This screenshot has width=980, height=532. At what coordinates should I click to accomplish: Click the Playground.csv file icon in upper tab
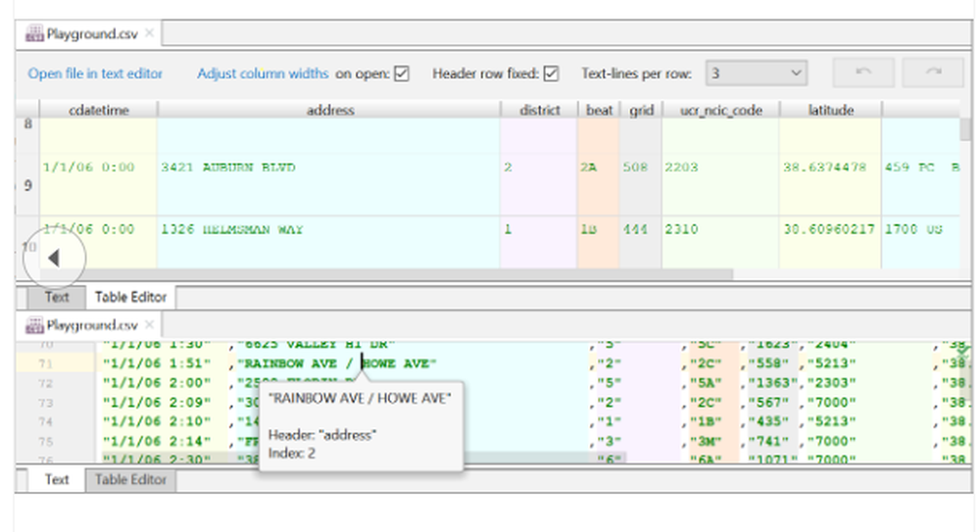point(34,33)
